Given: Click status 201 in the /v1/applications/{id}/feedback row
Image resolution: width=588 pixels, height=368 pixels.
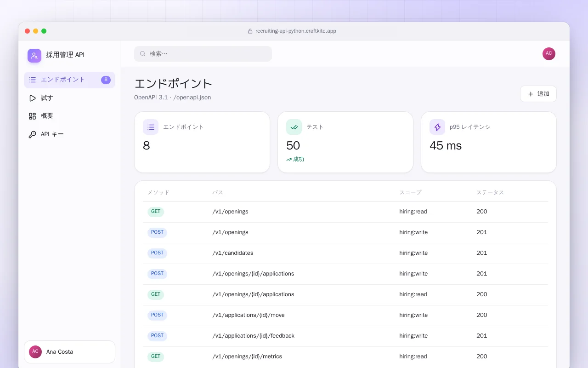Looking at the screenshot, I should 482,336.
